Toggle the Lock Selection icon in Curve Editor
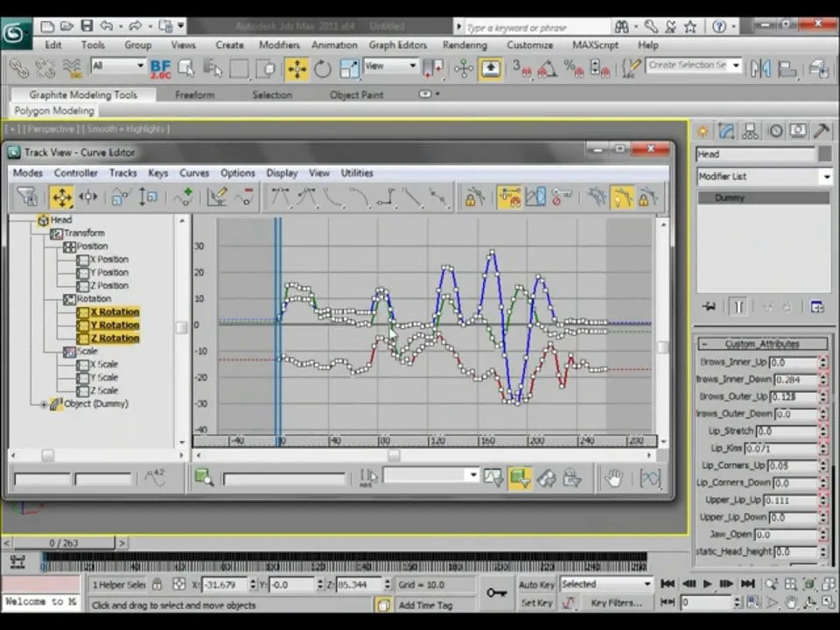This screenshot has height=630, width=840. [x=474, y=197]
